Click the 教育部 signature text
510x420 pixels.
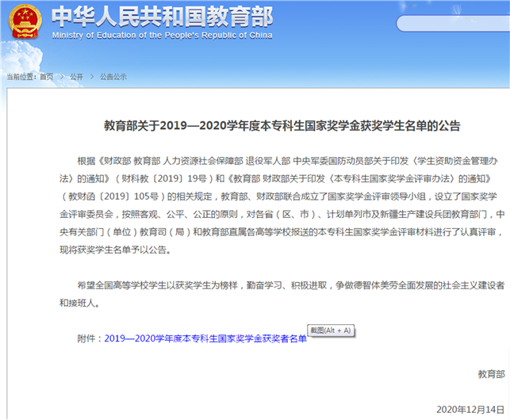click(491, 374)
